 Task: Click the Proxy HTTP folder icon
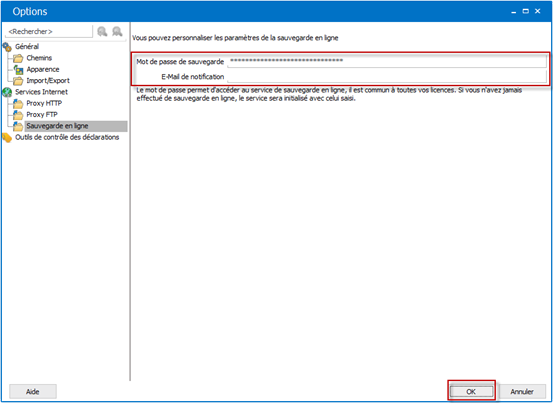tap(18, 103)
